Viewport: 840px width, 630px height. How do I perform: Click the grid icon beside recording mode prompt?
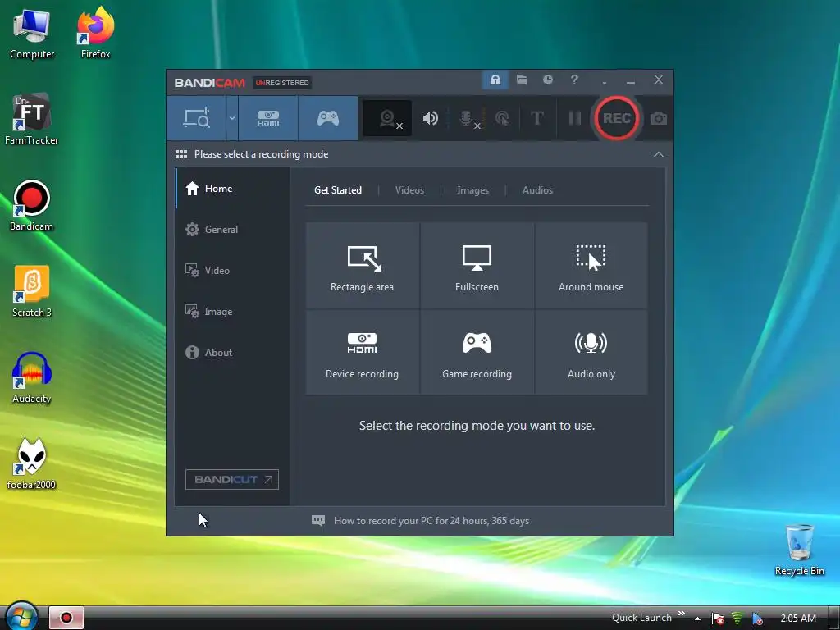tap(181, 154)
